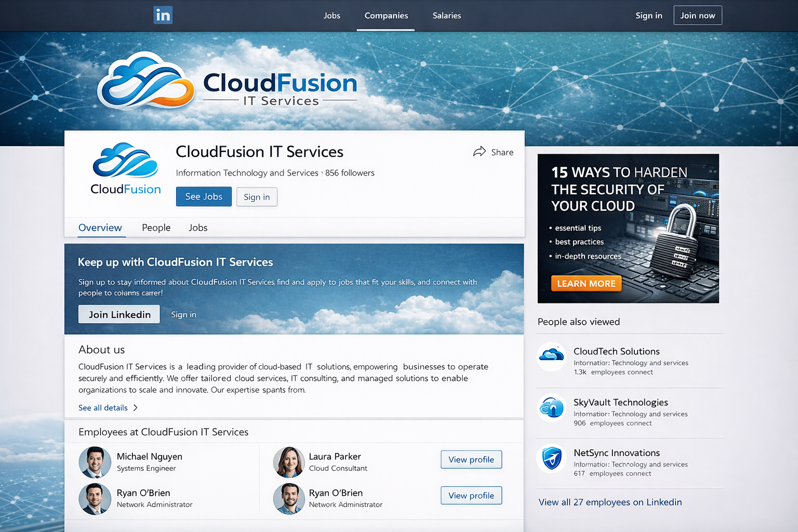
Task: Click the Join now button
Action: click(697, 16)
